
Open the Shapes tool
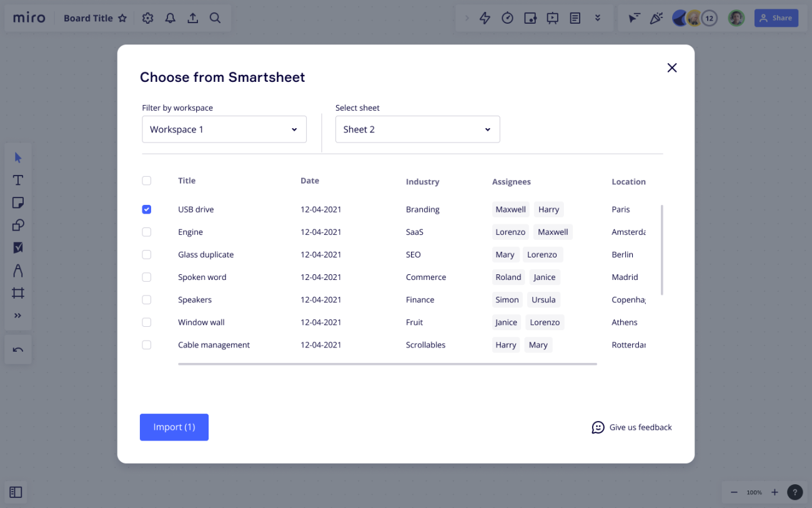click(18, 225)
